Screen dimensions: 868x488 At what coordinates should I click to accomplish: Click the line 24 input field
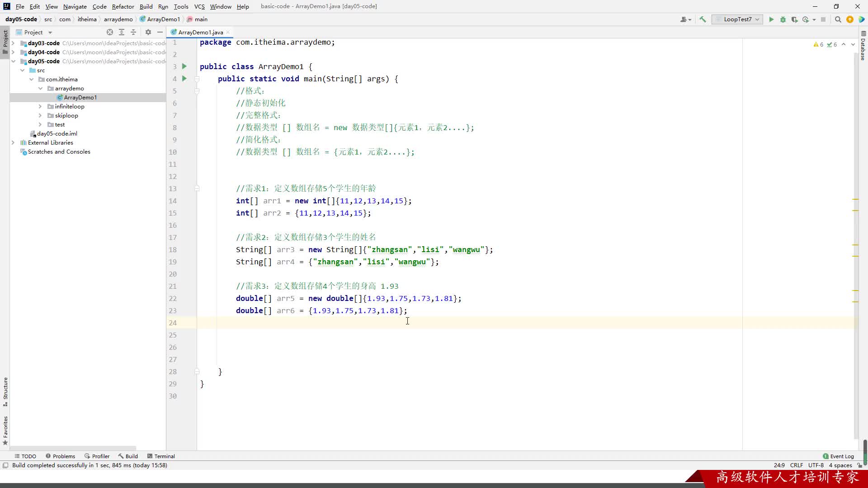408,322
